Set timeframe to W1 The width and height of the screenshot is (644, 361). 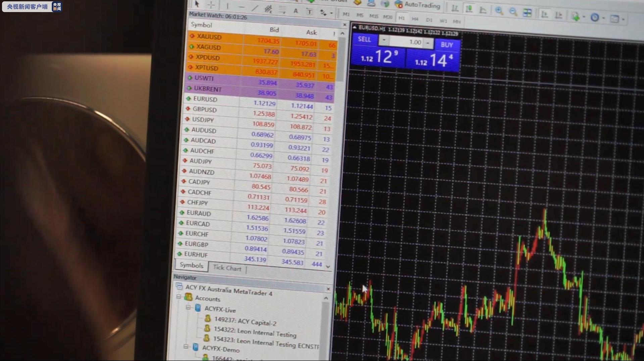(443, 21)
